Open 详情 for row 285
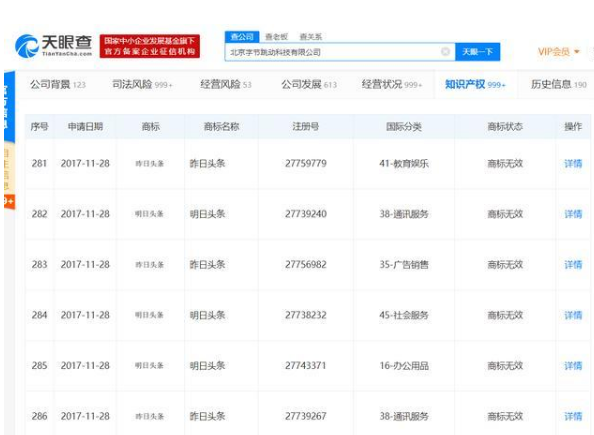Image resolution: width=594 pixels, height=435 pixels. (573, 366)
